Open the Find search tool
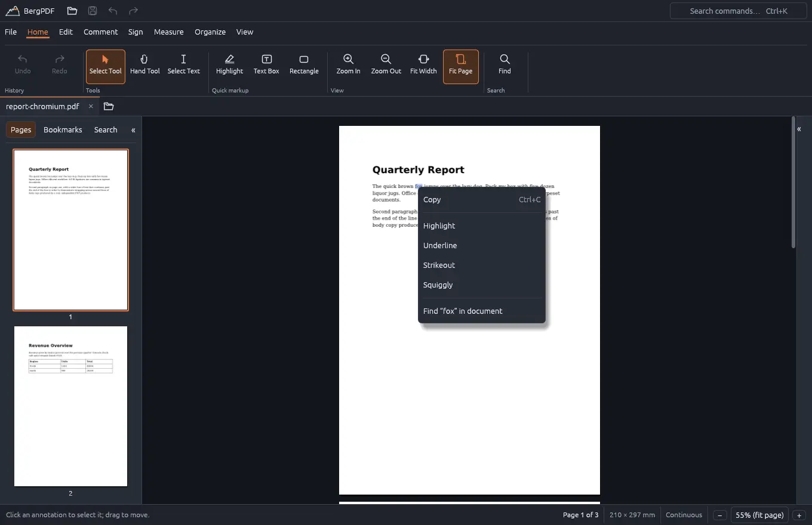Image resolution: width=812 pixels, height=525 pixels. (x=505, y=66)
